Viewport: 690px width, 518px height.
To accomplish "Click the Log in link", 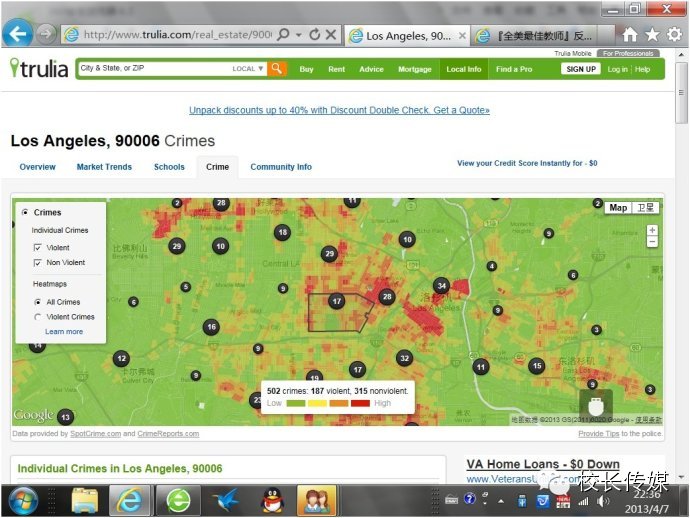I will [x=617, y=69].
